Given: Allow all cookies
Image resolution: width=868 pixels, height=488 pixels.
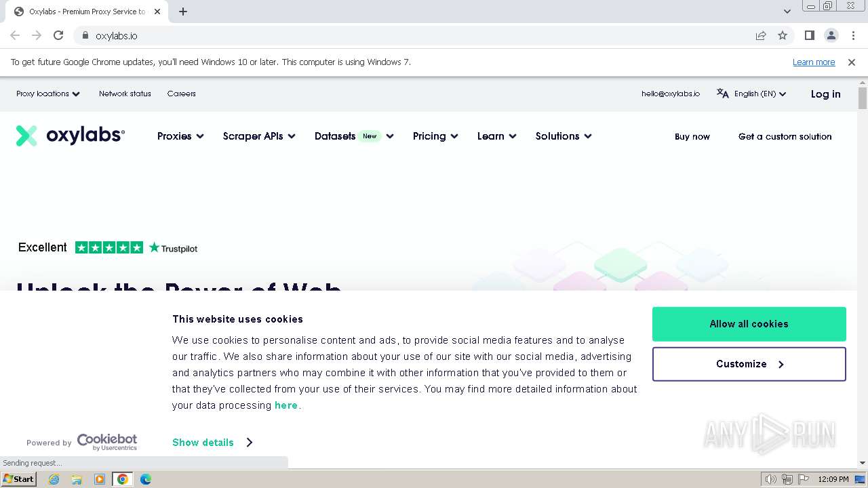Looking at the screenshot, I should coord(749,324).
